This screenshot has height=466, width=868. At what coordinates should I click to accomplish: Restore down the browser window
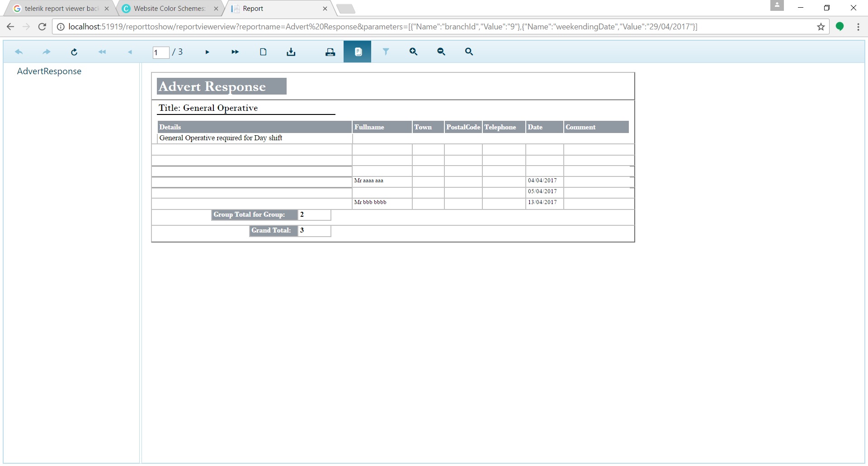(827, 8)
